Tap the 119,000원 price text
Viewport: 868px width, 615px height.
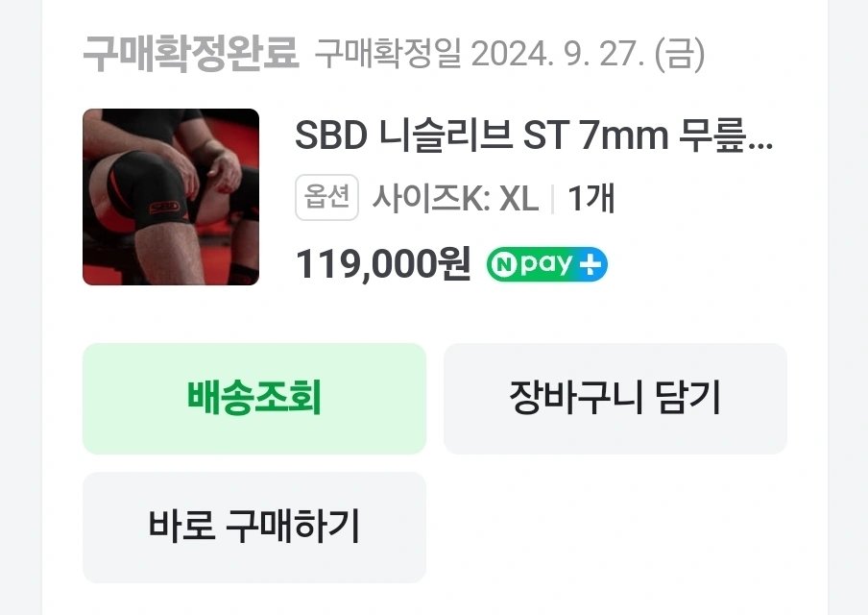click(x=383, y=263)
